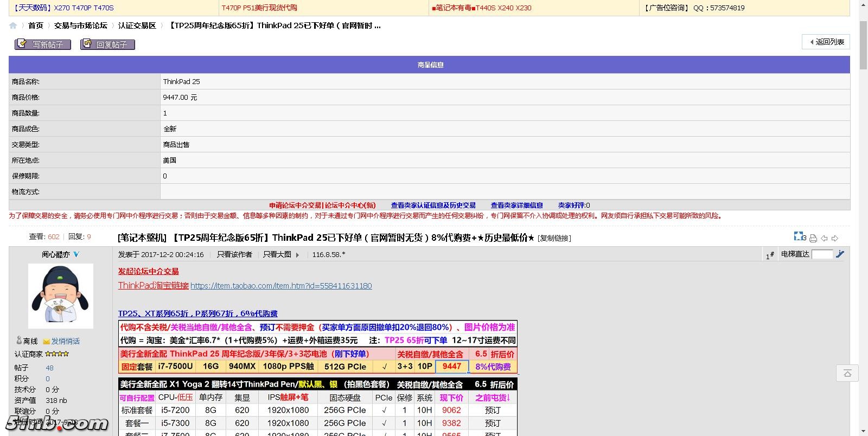Viewport: 868px width, 436px height.
Task: Go to previous thread with left arrow
Action: click(x=824, y=238)
